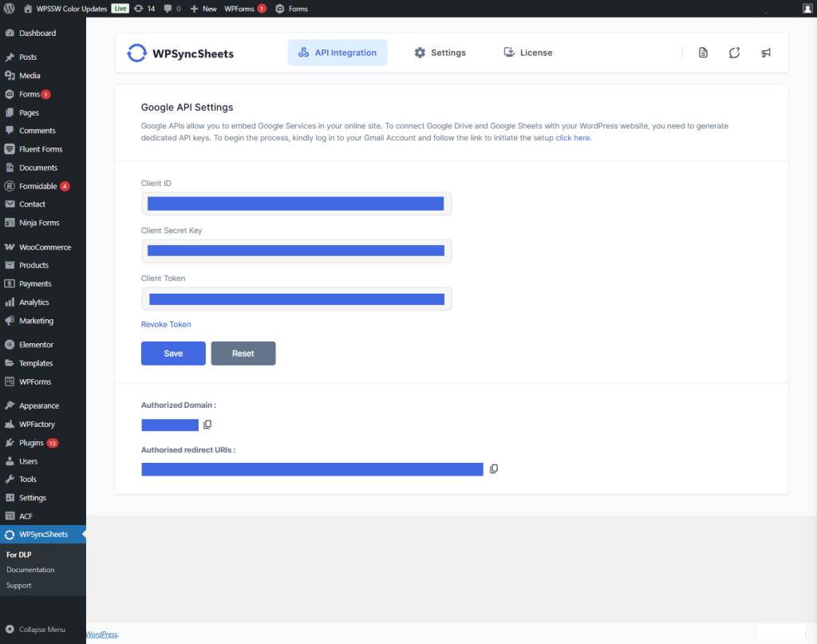Open Documents in sidebar
Screen dimensions: 817x644
pos(43,168)
